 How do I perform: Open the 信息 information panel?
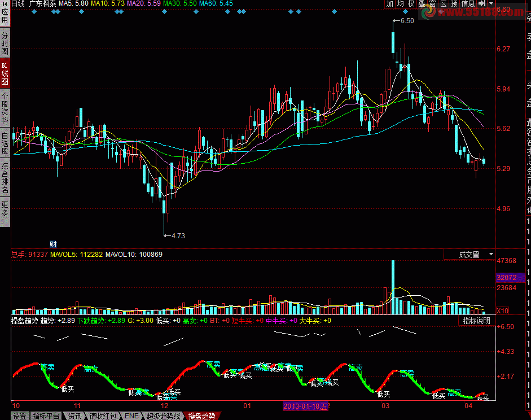coord(468,4)
